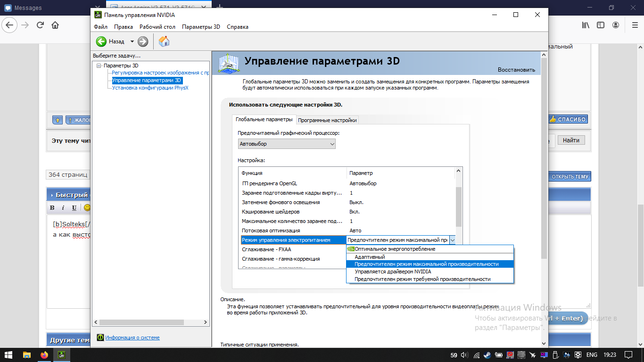Open the Файл menu
Image resolution: width=644 pixels, height=362 pixels.
(x=100, y=27)
